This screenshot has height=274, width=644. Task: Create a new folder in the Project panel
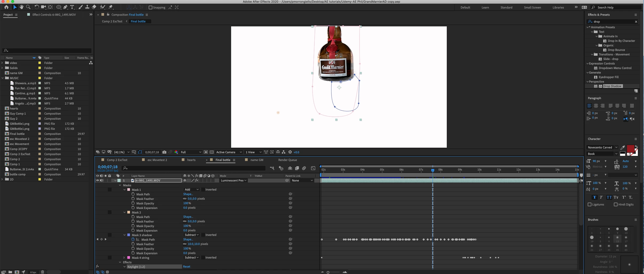click(x=10, y=272)
